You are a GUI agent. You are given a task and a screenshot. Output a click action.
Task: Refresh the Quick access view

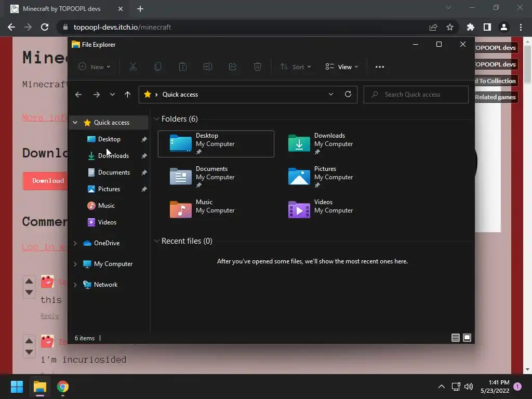[x=348, y=95]
